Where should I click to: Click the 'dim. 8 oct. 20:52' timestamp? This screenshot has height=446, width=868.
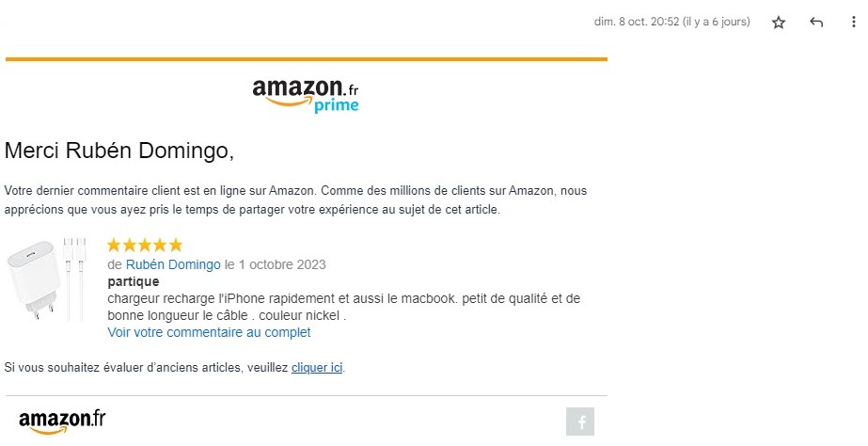point(637,22)
